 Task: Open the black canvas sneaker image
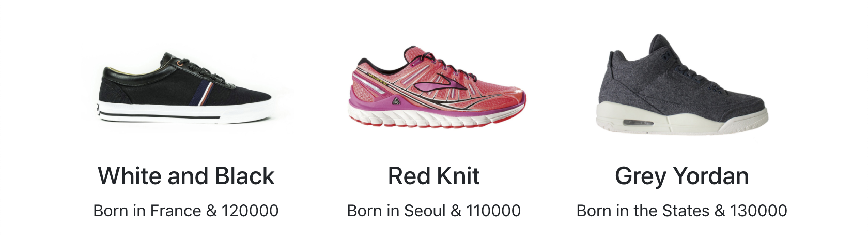(186, 87)
